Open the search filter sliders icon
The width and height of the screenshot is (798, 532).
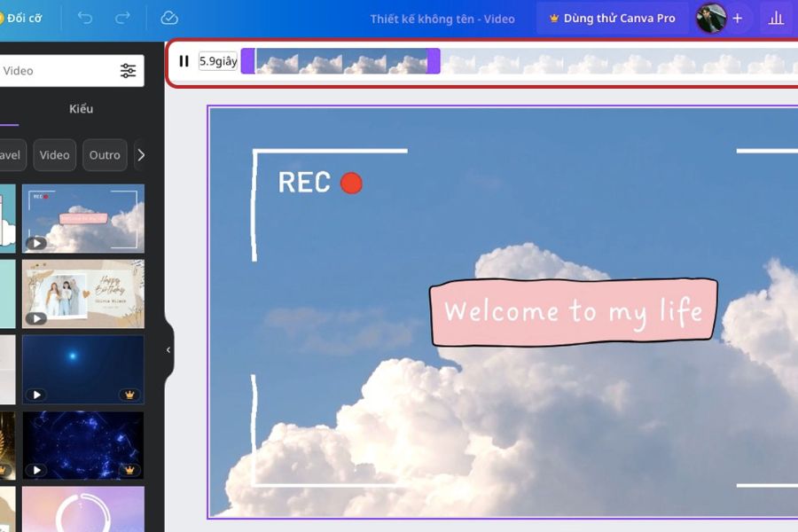pos(129,71)
